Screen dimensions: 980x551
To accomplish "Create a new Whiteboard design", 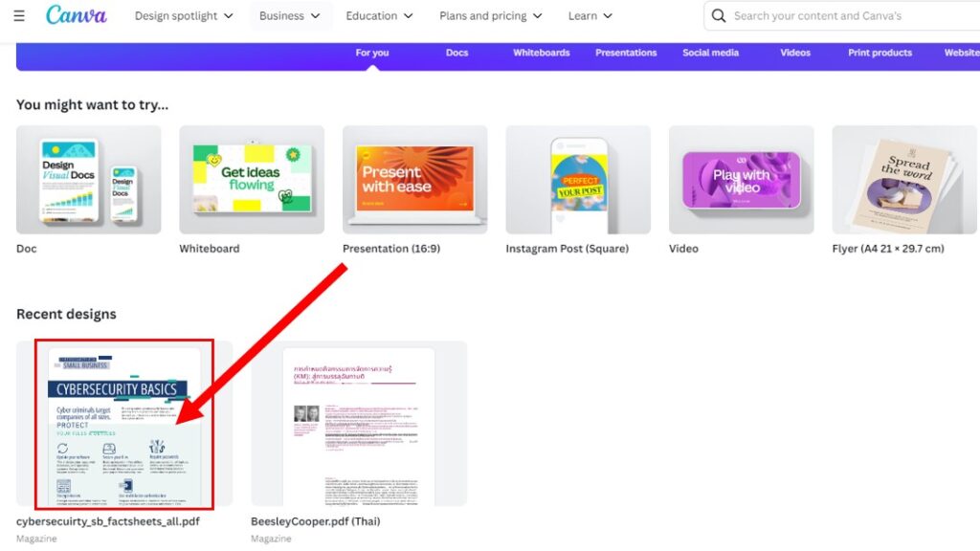I will (252, 180).
